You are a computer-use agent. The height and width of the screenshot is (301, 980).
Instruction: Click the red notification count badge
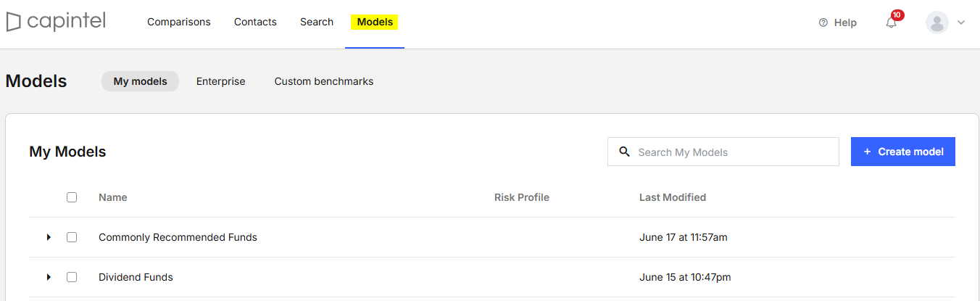[x=897, y=15]
